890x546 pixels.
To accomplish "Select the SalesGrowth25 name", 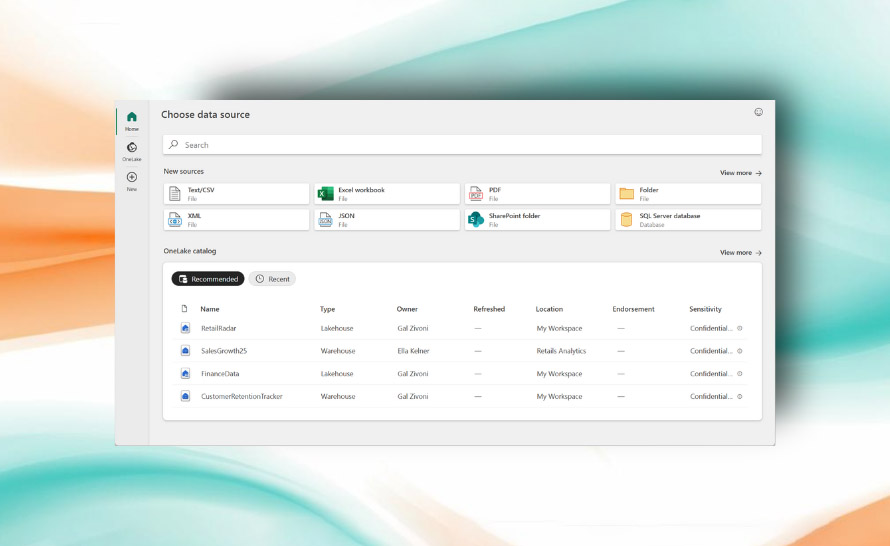I will click(224, 351).
